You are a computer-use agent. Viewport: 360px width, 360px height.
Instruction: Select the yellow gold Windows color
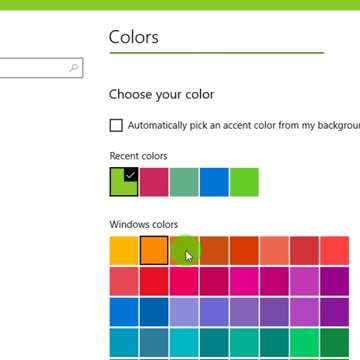click(x=124, y=251)
